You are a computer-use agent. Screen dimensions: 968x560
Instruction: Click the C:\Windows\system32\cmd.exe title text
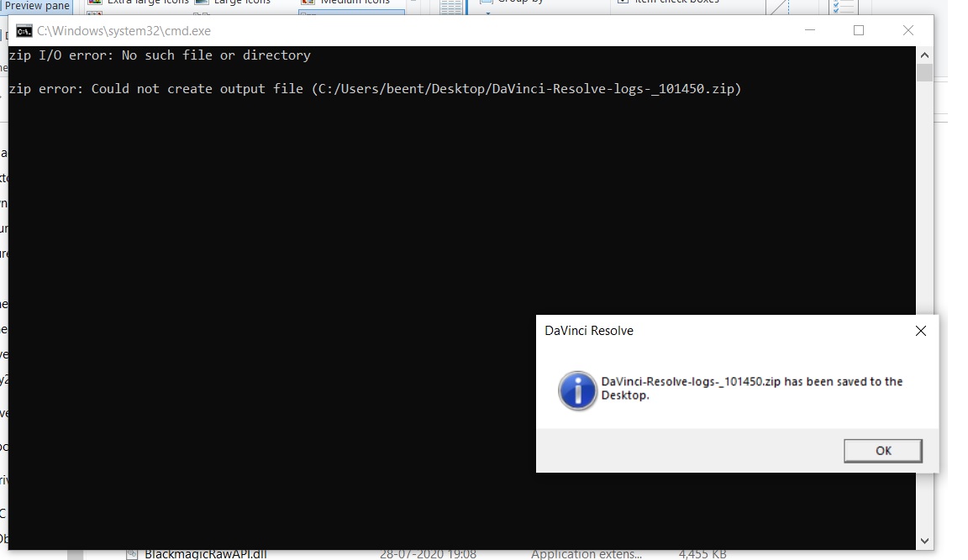tap(124, 31)
